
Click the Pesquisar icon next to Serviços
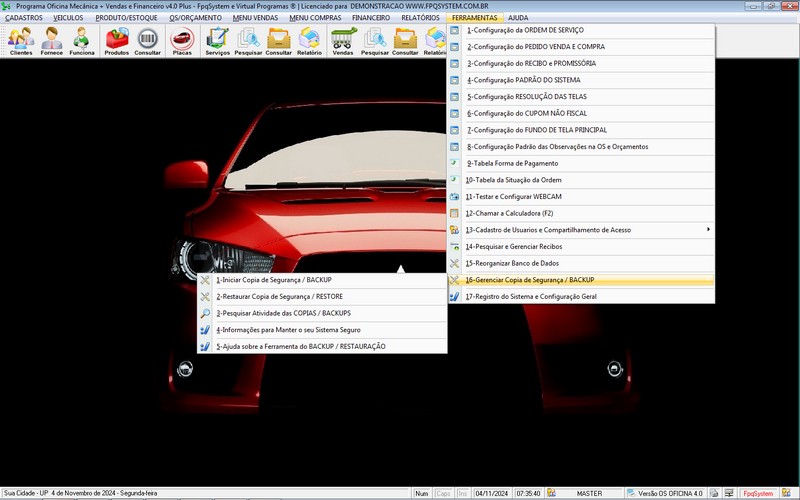coord(248,40)
